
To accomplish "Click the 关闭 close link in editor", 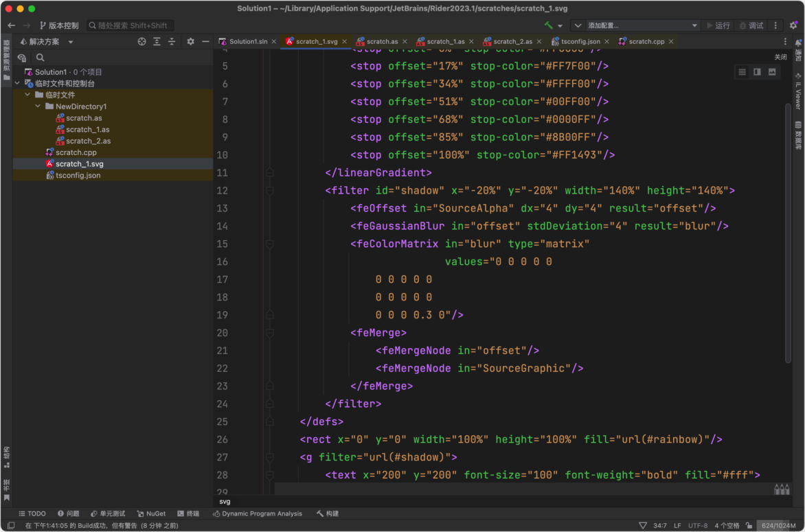I will [x=780, y=57].
